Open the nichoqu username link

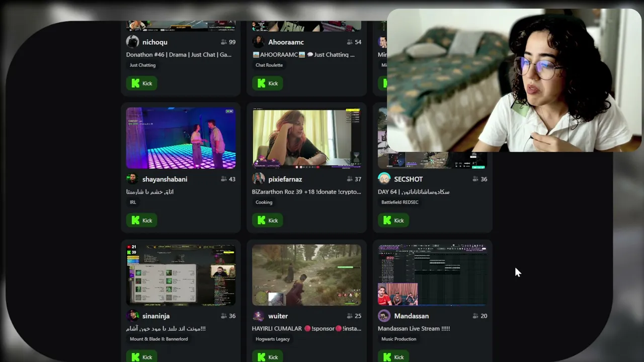pos(155,42)
